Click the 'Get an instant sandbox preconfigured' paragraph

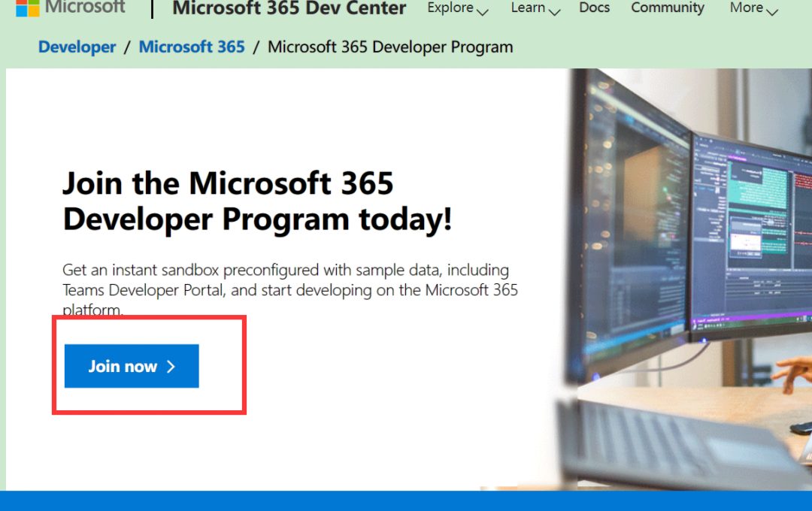[x=290, y=289]
